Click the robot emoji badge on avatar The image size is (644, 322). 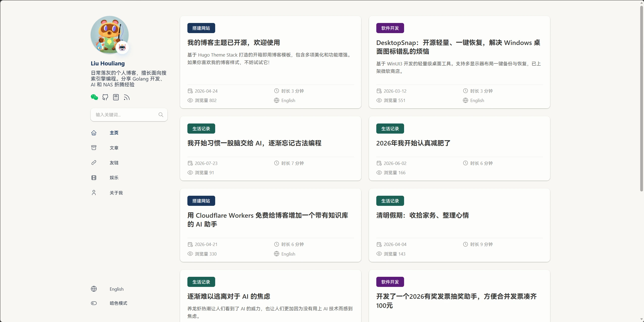[x=122, y=47]
